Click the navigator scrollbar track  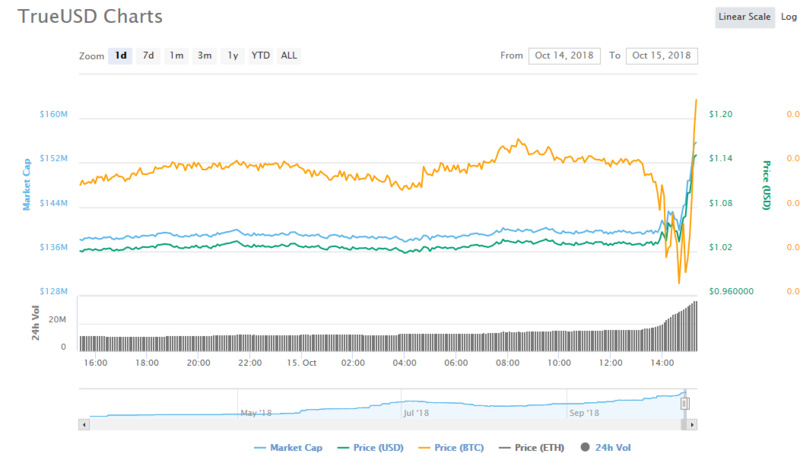pos(385,424)
